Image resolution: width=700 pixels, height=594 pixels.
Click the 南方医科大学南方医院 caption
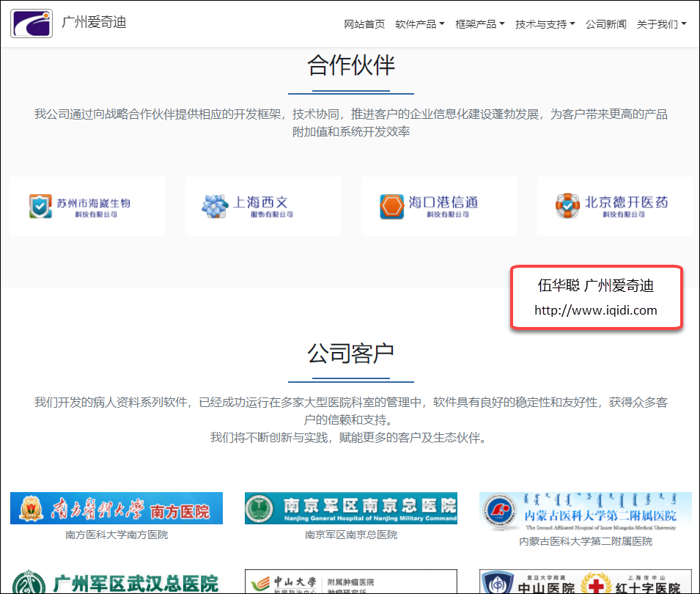pos(117,535)
